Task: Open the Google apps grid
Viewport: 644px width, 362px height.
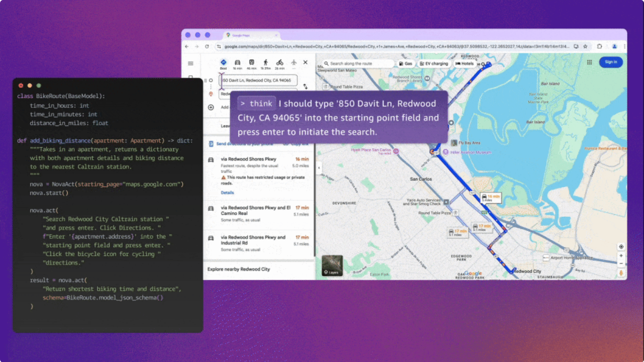Action: (x=589, y=62)
